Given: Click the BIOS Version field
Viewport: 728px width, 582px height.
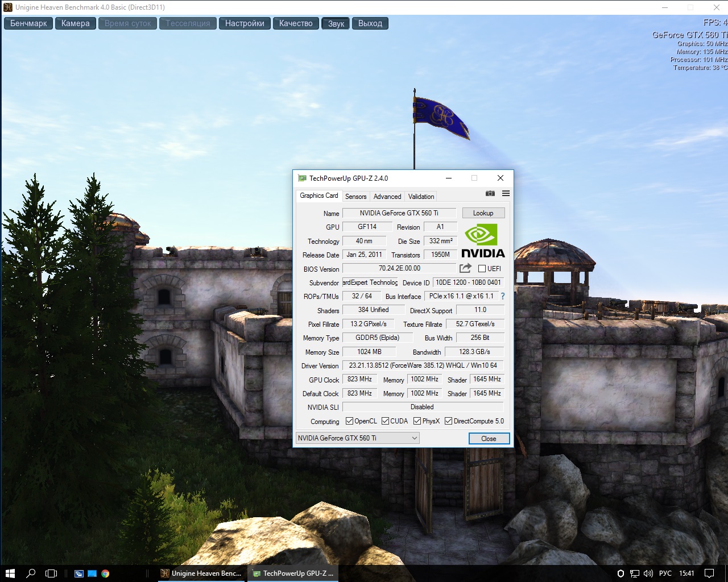Looking at the screenshot, I should click(399, 268).
